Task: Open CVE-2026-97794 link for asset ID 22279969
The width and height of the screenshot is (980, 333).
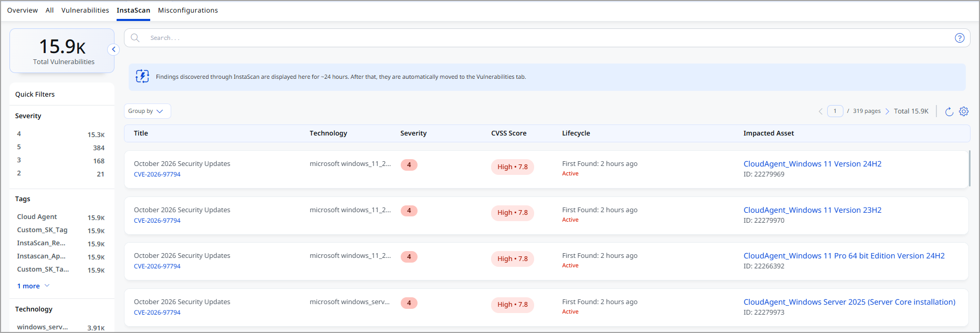Action: tap(157, 174)
